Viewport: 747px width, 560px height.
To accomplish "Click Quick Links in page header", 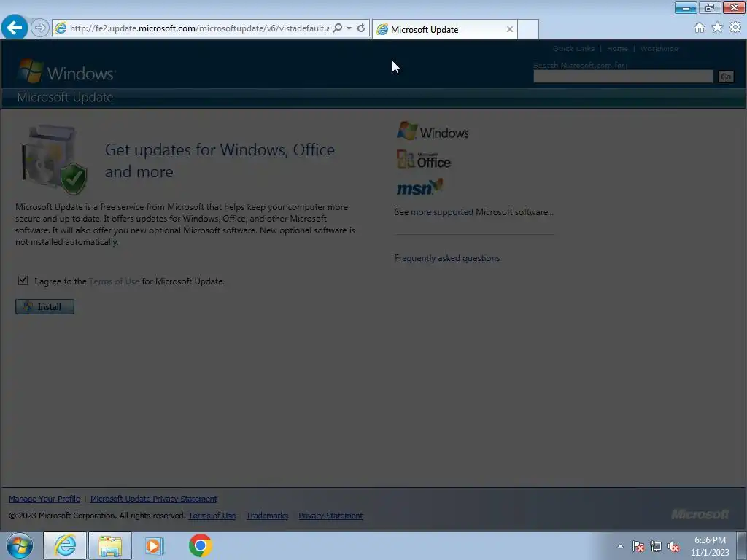I will 573,49.
